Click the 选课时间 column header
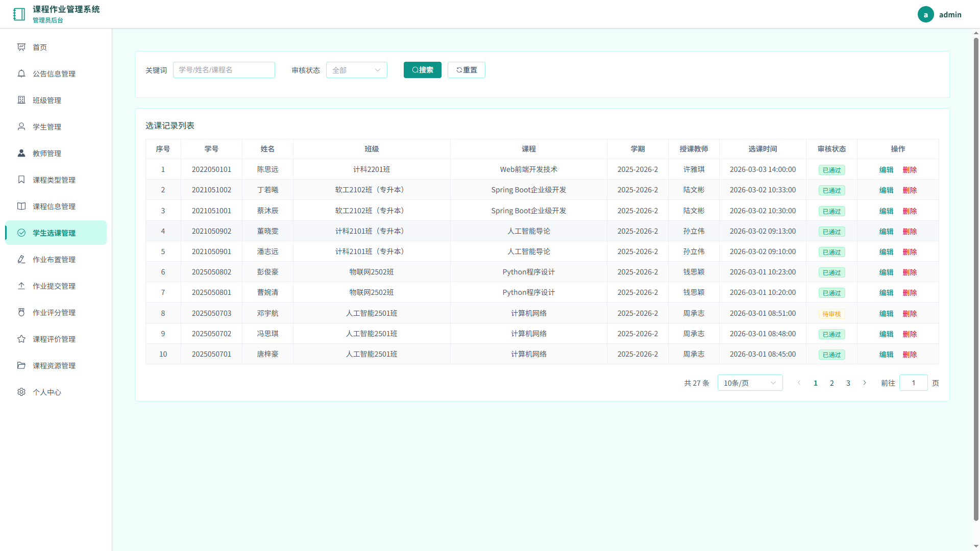 pyautogui.click(x=763, y=149)
